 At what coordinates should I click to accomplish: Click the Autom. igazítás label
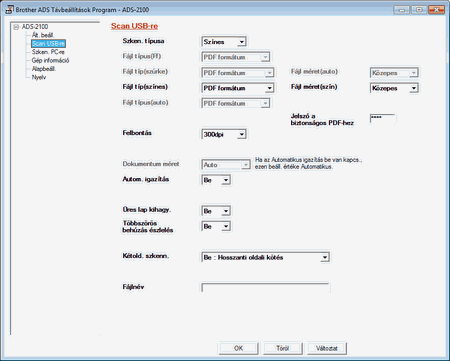146,179
